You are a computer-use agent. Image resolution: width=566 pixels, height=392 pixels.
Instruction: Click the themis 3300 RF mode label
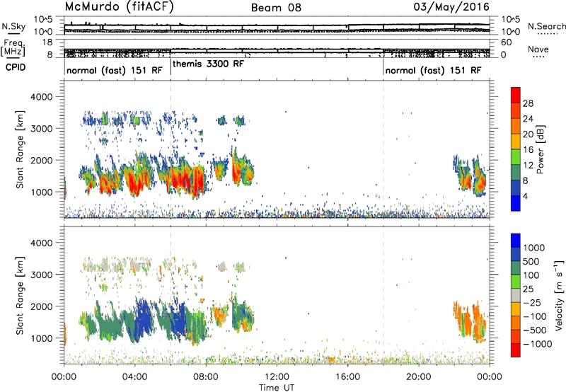click(208, 64)
